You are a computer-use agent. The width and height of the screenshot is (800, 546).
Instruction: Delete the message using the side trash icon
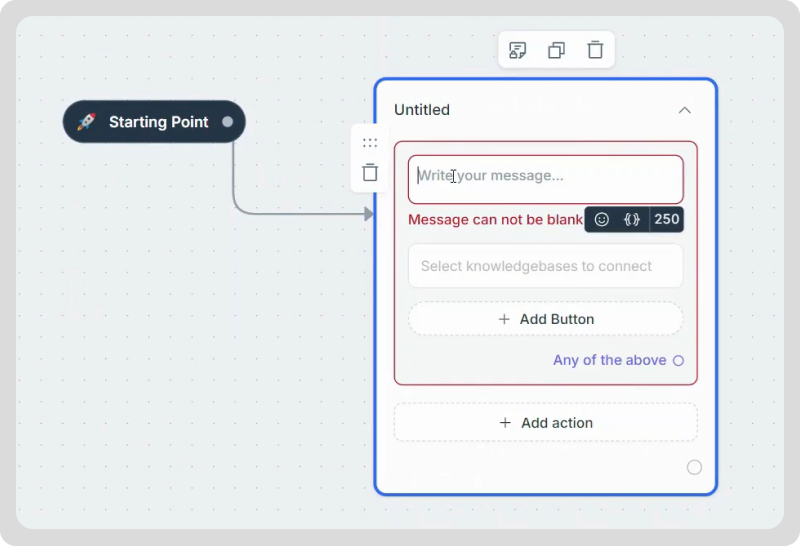point(370,173)
